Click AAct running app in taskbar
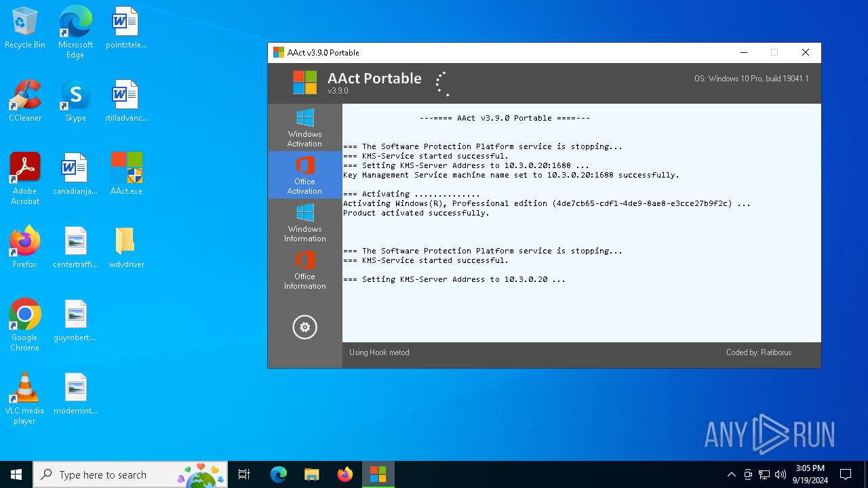 378,474
